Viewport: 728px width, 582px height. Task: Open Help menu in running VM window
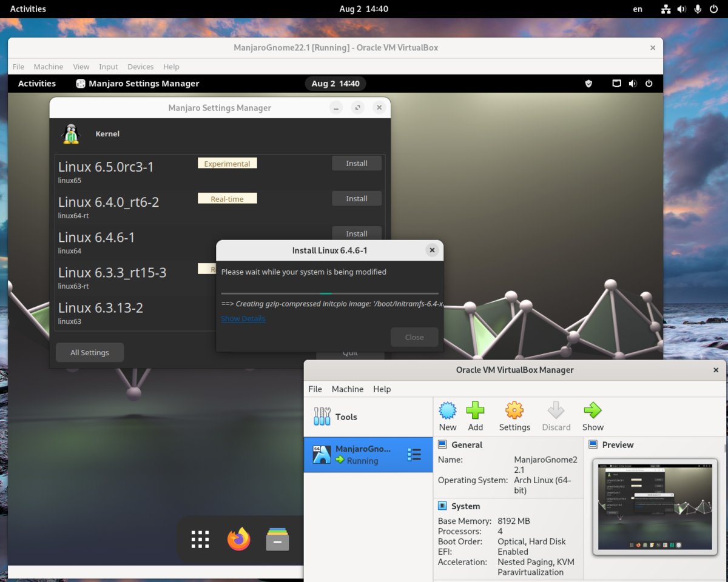pyautogui.click(x=172, y=67)
